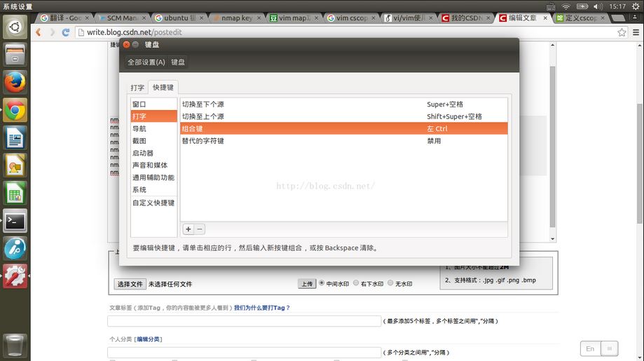The height and width of the screenshot is (361, 644).
Task: Click the browser back arrow
Action: pos(39,32)
